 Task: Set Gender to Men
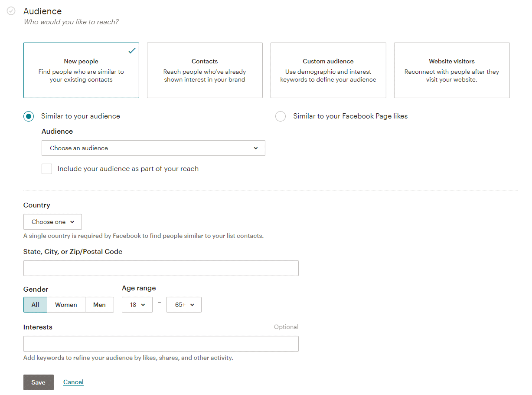pyautogui.click(x=99, y=305)
